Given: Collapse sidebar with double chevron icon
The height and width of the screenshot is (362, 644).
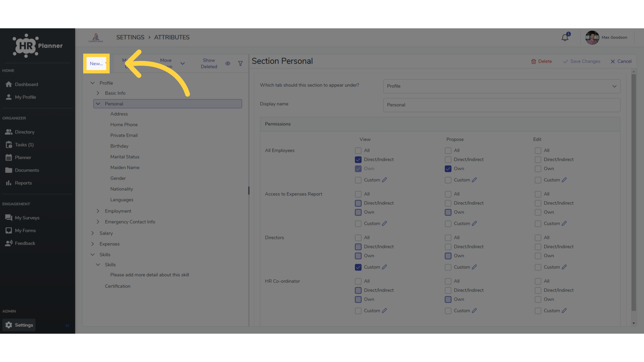Looking at the screenshot, I should 67,325.
